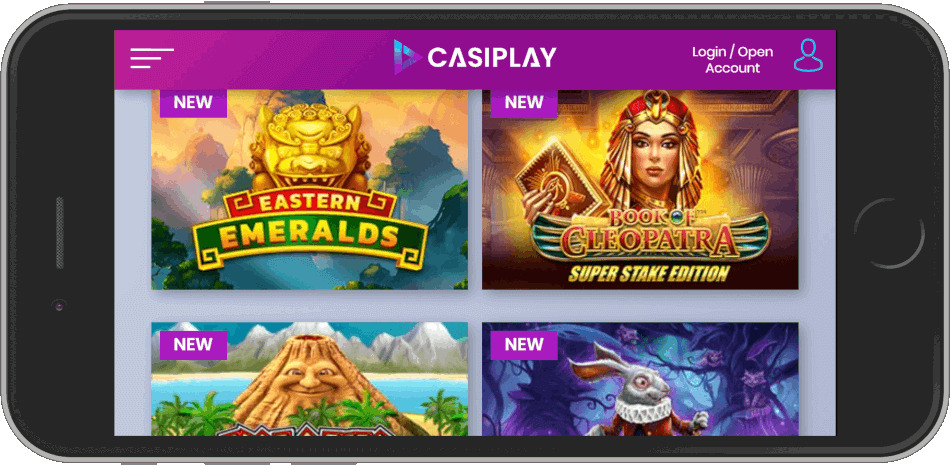This screenshot has width=950, height=466.
Task: Click the phone's earpiece speaker slot
Action: 60,233
